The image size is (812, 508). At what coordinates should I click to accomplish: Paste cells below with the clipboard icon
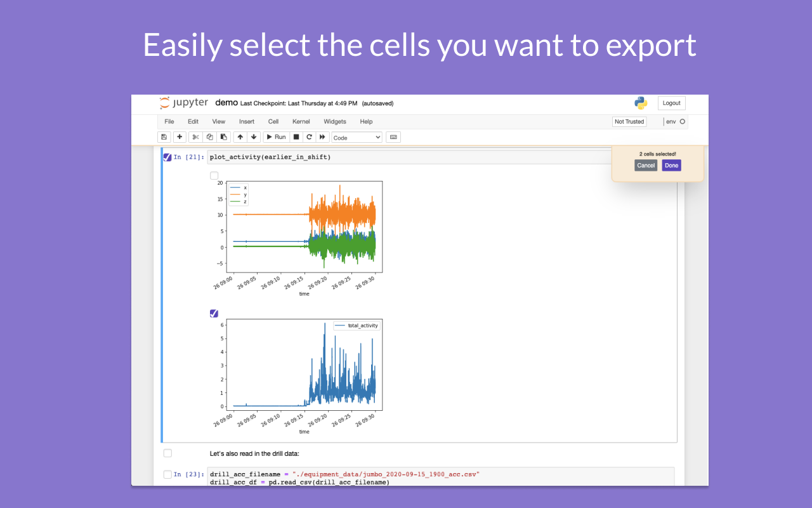pyautogui.click(x=223, y=137)
